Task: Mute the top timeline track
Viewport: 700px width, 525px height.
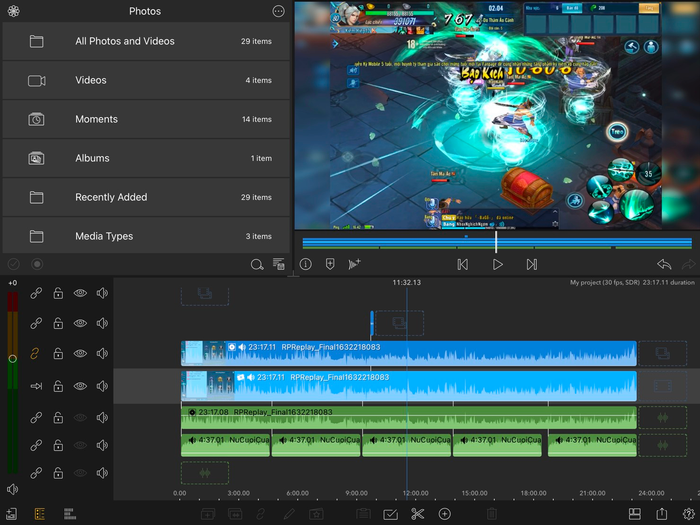Action: (x=102, y=293)
